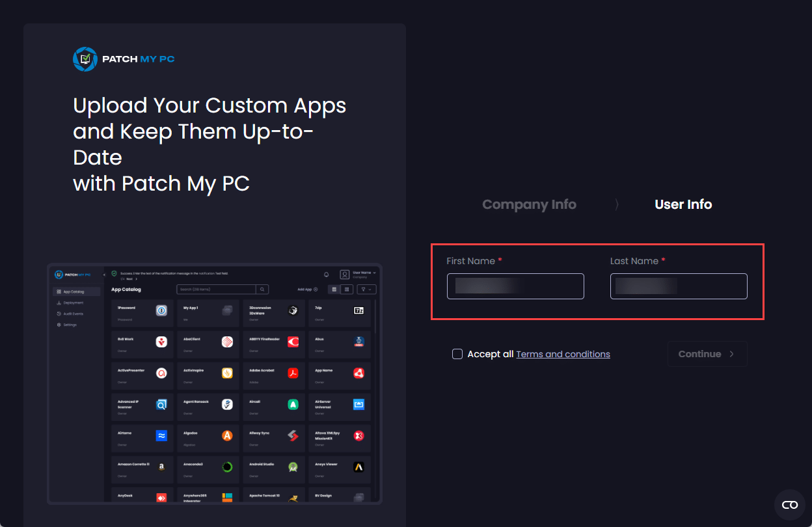Click the Android Studio icon in preview

coord(293,467)
